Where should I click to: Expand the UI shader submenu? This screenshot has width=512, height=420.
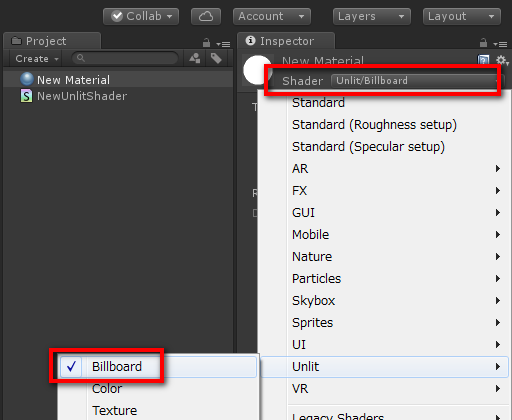click(x=383, y=345)
